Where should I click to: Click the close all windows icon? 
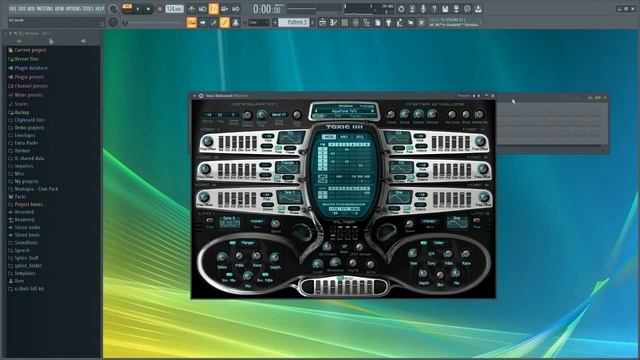pyautogui.click(x=422, y=22)
